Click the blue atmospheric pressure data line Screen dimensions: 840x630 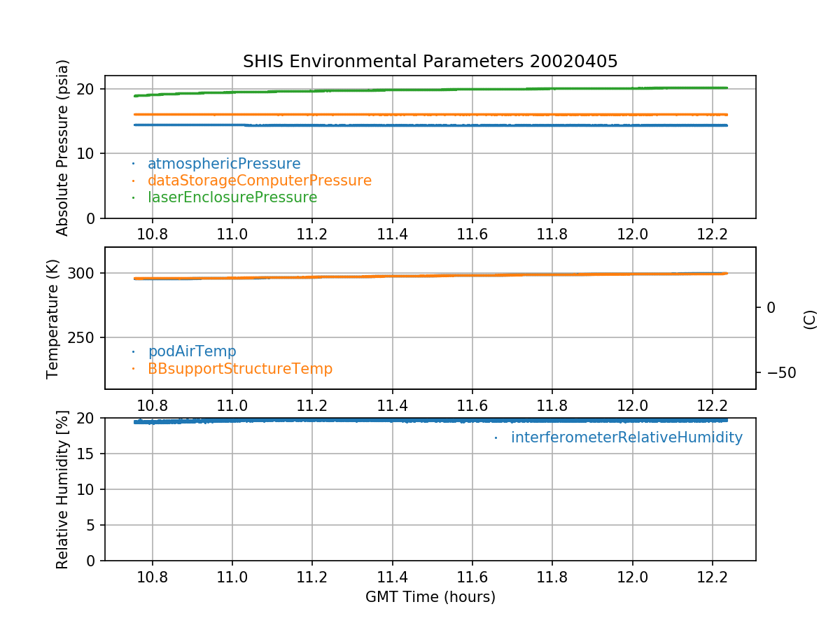click(x=420, y=125)
